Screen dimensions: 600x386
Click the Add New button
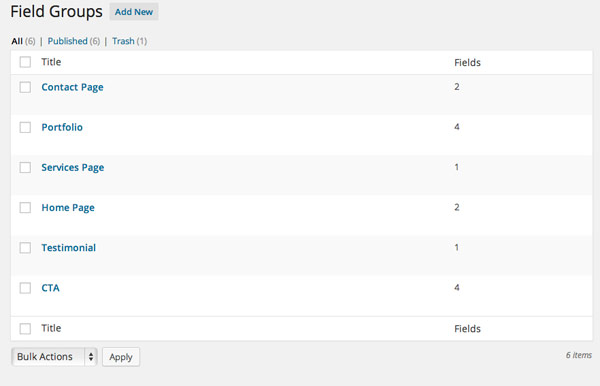tap(134, 12)
